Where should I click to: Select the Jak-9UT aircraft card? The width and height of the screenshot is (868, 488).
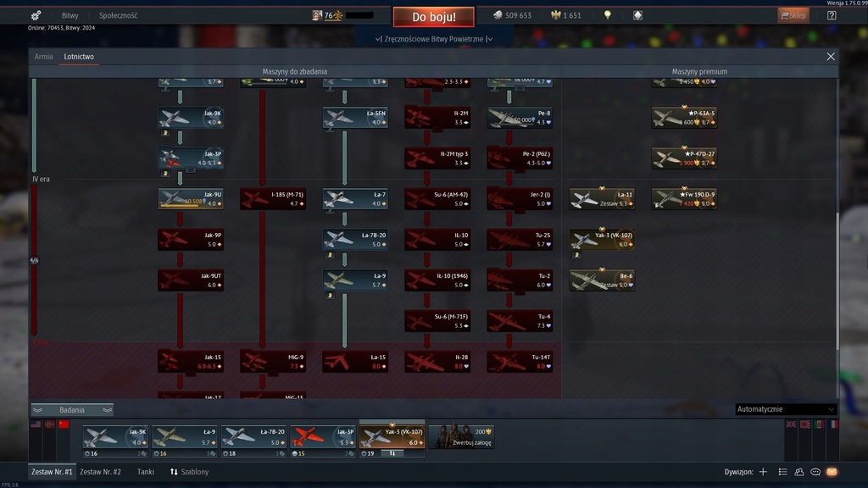pyautogui.click(x=191, y=280)
